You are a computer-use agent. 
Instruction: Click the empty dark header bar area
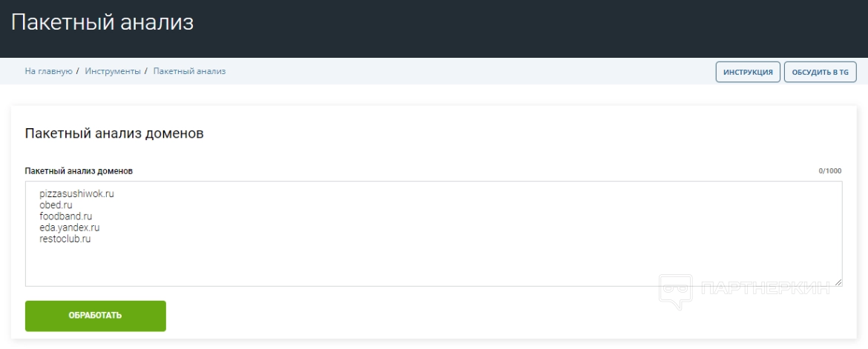click(519, 28)
